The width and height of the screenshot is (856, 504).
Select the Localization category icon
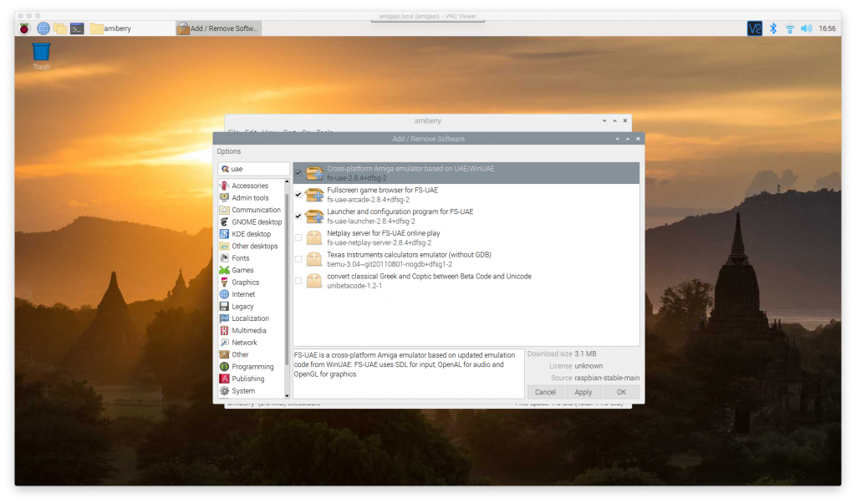click(224, 318)
